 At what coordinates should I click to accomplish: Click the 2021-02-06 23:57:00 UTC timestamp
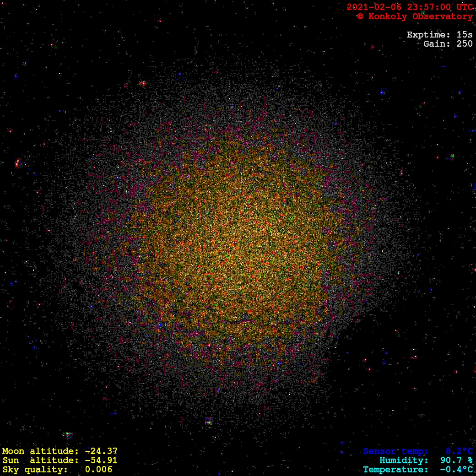pyautogui.click(x=410, y=7)
